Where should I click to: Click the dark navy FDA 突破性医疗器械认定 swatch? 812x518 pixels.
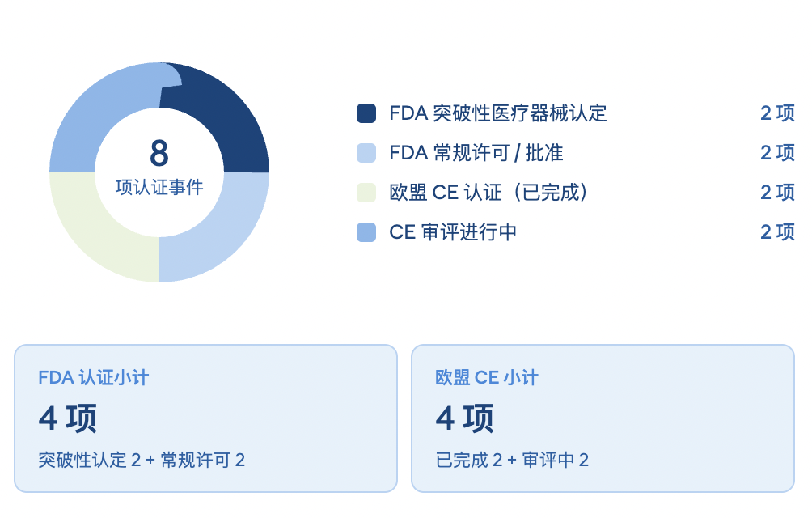(x=366, y=113)
